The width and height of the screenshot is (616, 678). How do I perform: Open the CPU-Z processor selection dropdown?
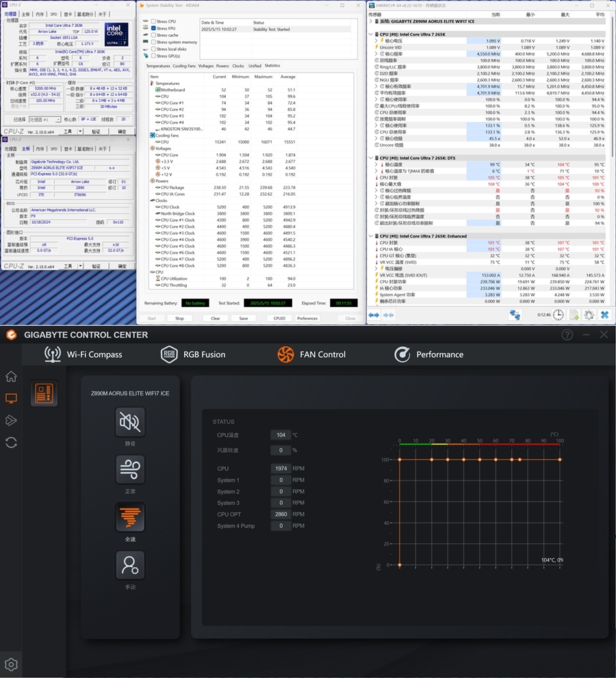point(45,119)
